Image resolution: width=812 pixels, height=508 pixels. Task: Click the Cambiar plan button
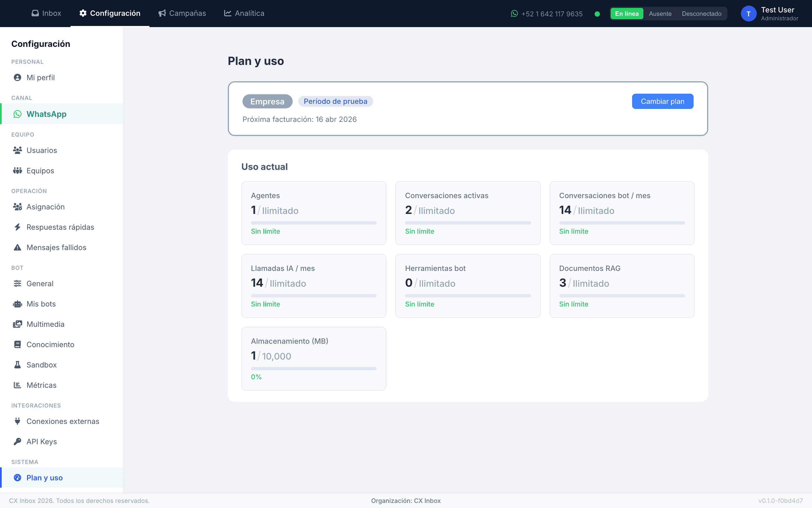tap(663, 102)
